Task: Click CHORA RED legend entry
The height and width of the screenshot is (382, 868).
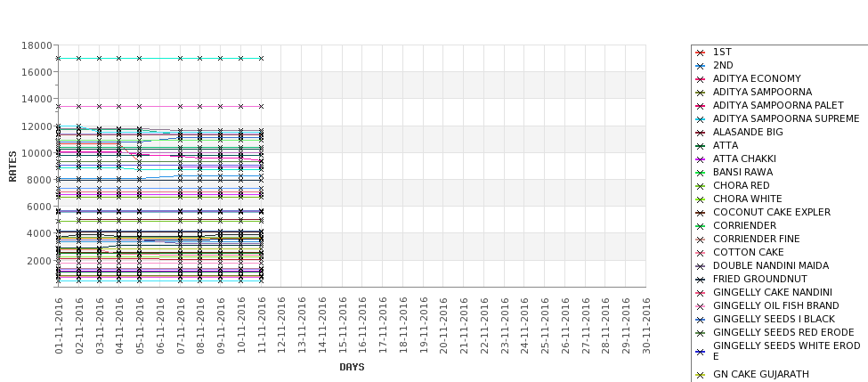Action: click(742, 185)
